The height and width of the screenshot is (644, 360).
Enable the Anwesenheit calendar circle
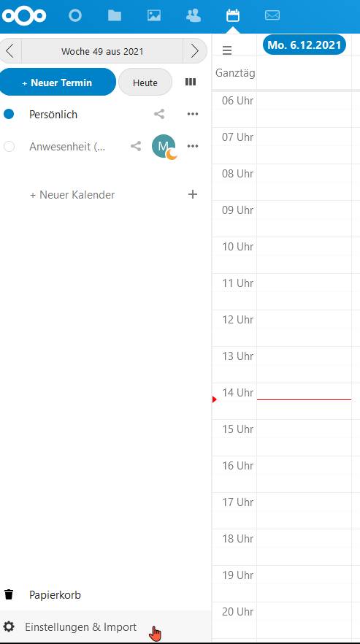tap(9, 146)
